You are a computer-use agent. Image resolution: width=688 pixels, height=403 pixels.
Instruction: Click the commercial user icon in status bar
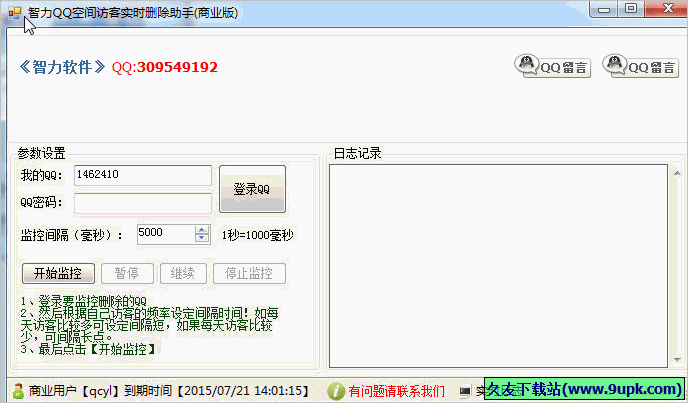[x=18, y=391]
